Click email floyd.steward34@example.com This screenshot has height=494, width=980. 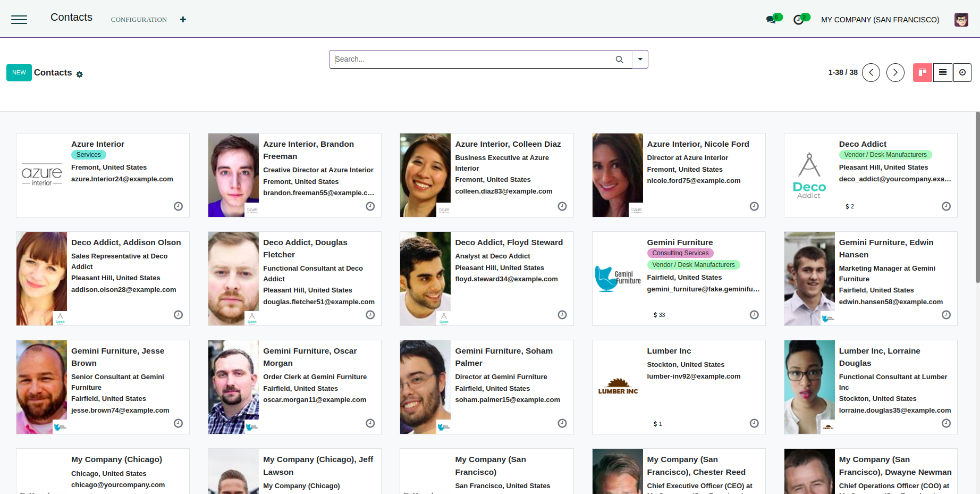pos(506,279)
